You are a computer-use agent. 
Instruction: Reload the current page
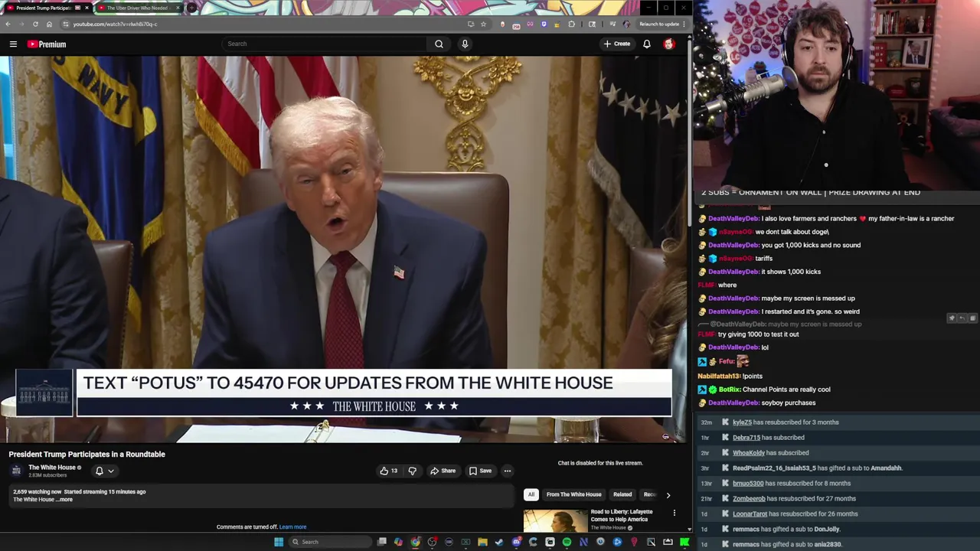tap(35, 24)
